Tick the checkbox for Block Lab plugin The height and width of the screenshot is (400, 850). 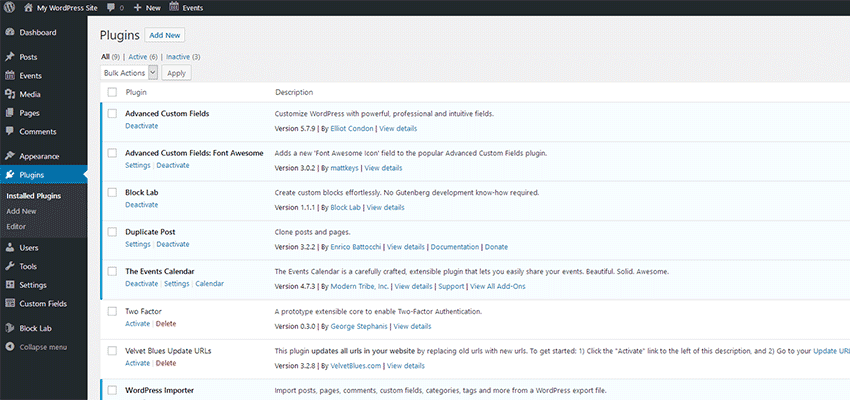point(112,192)
